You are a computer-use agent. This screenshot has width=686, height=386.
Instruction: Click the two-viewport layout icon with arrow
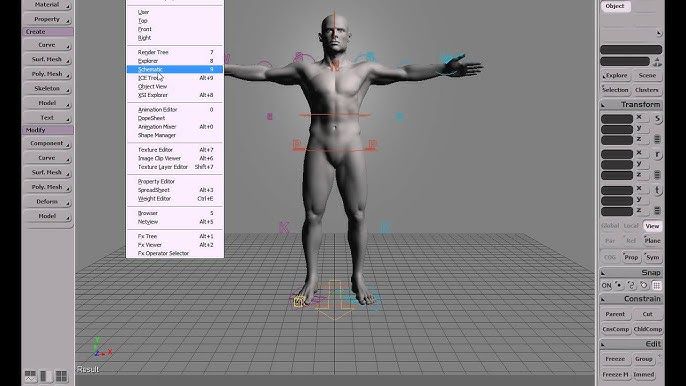pos(30,376)
